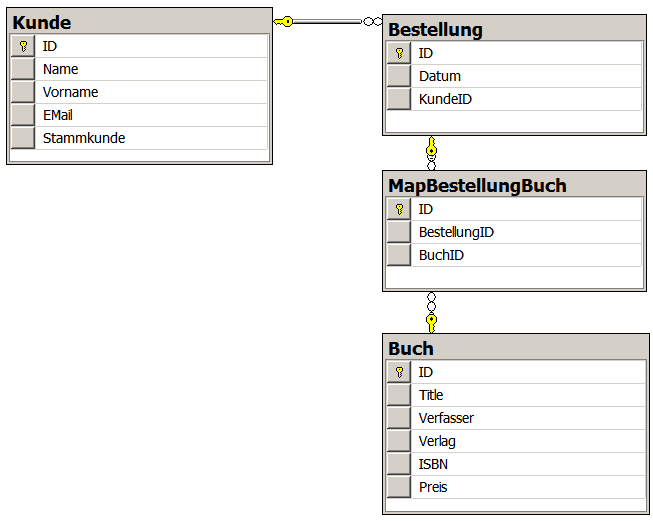
Task: Select the Kunde table title bar
Action: tap(138, 22)
